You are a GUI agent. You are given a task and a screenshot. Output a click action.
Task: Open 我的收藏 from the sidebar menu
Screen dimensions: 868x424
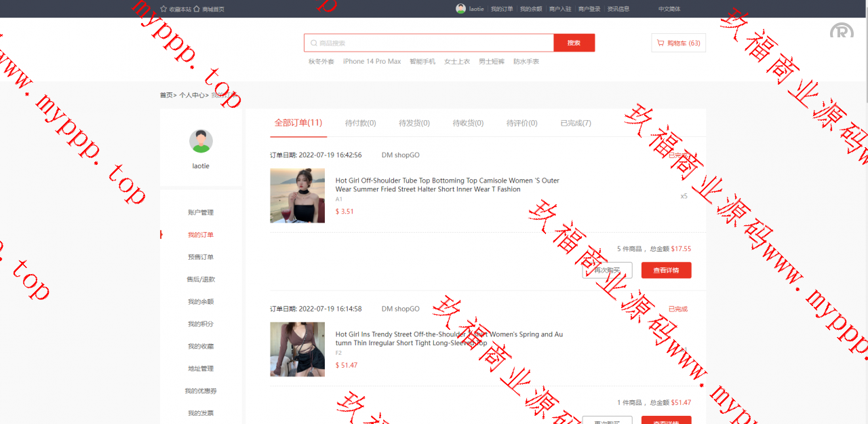tap(201, 346)
